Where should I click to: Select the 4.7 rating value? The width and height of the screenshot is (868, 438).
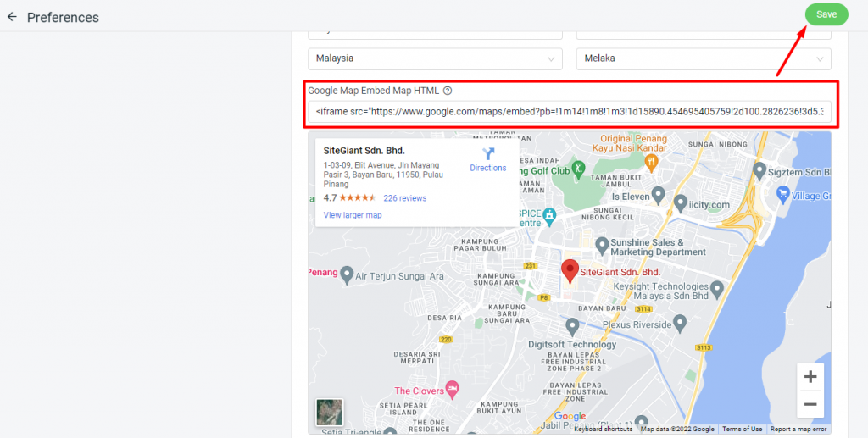[330, 198]
